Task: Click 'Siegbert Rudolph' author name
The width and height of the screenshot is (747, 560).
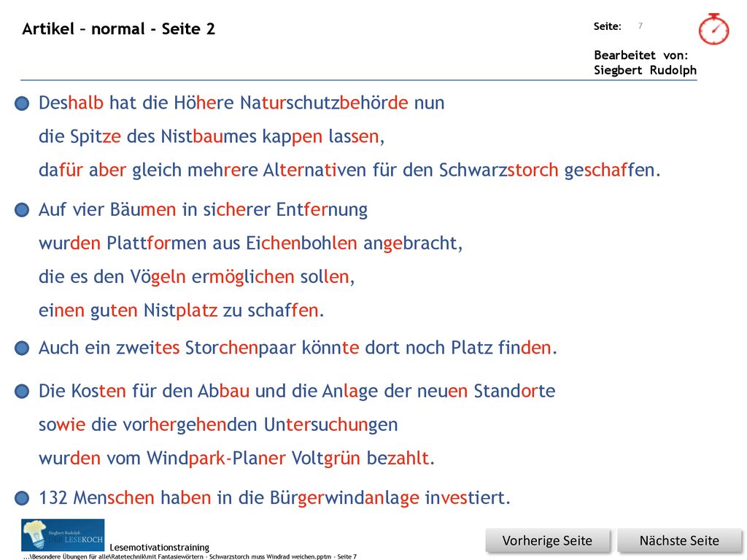Action: pos(645,70)
